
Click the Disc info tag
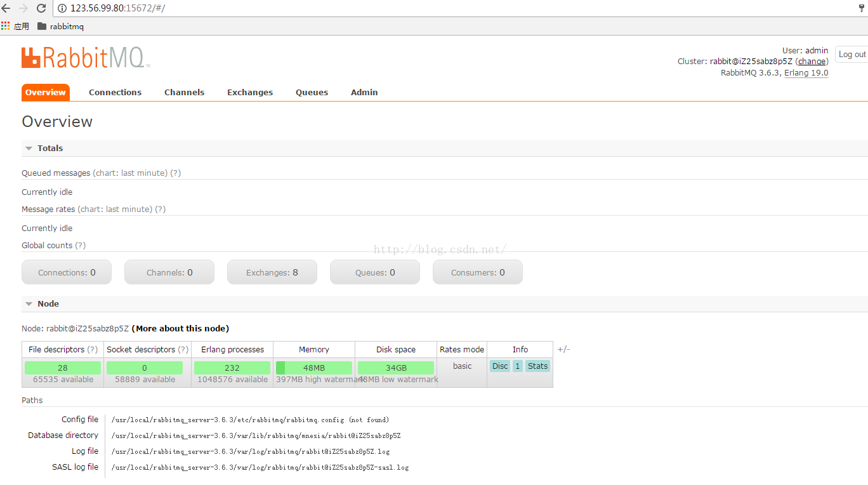(x=500, y=366)
